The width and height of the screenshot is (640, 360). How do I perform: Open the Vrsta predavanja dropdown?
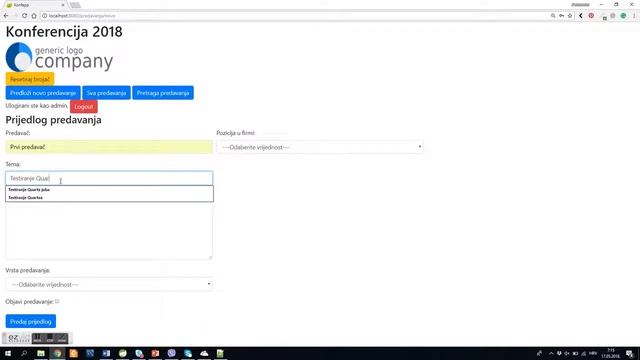(109, 284)
